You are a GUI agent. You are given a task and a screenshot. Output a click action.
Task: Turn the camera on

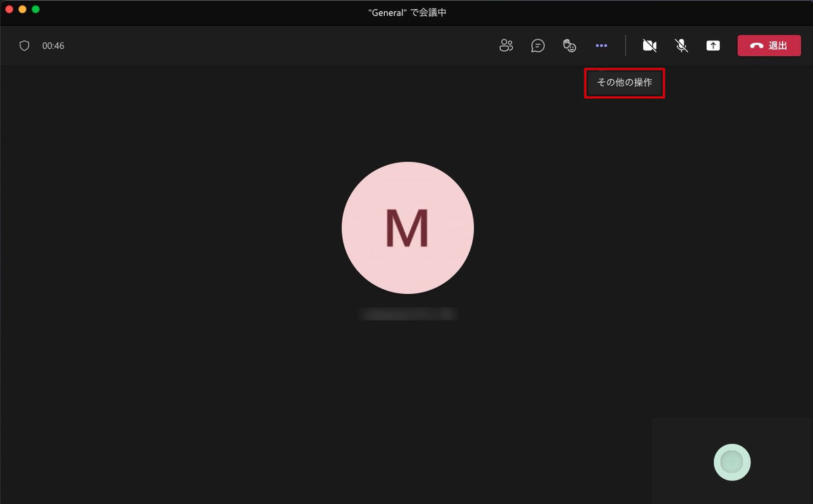[x=650, y=45]
